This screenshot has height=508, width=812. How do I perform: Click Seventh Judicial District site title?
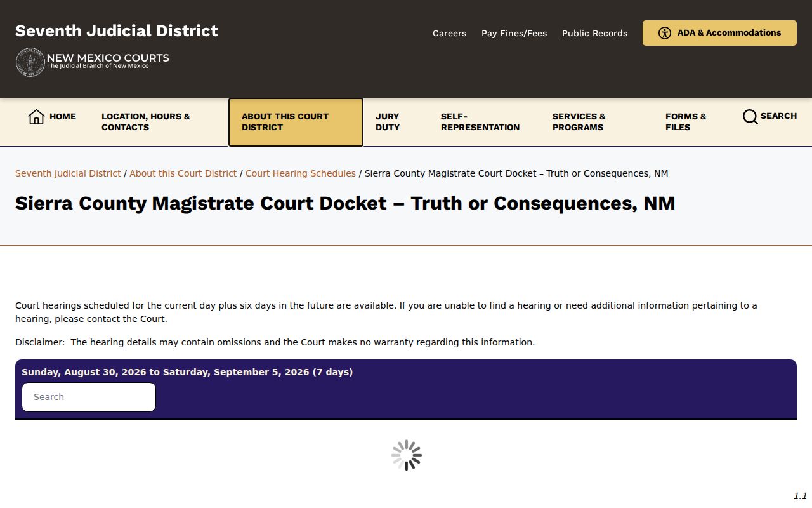117,30
